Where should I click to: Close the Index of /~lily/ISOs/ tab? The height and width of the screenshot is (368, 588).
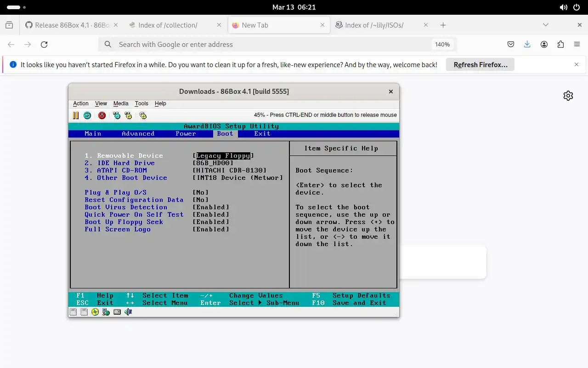coord(426,25)
